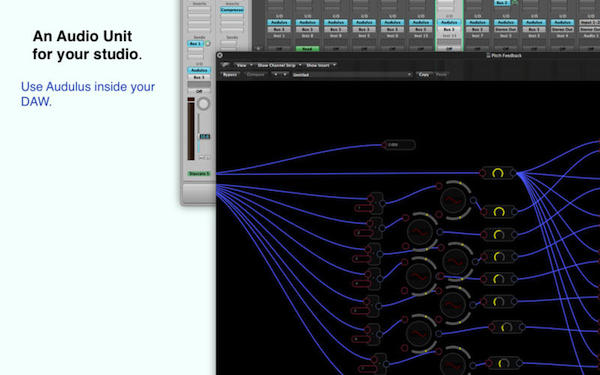Screen dimensions: 600x375
Task: Toggle the link icon in plug-in header
Action: tap(225, 65)
